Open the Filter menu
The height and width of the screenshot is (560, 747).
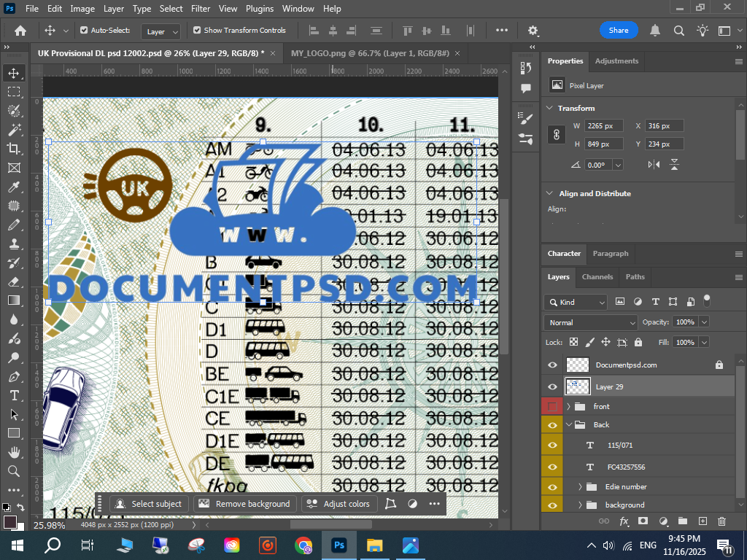200,9
